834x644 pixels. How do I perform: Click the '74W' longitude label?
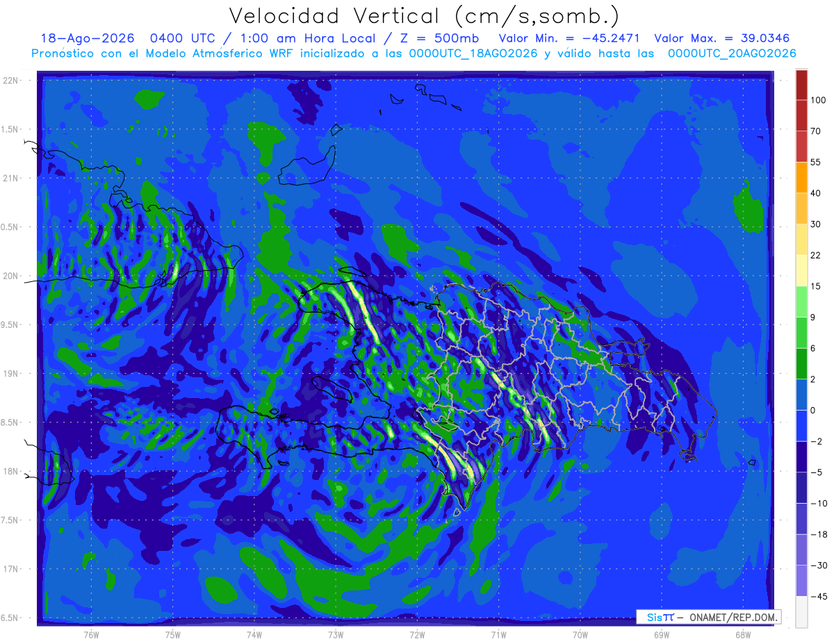coord(254,634)
